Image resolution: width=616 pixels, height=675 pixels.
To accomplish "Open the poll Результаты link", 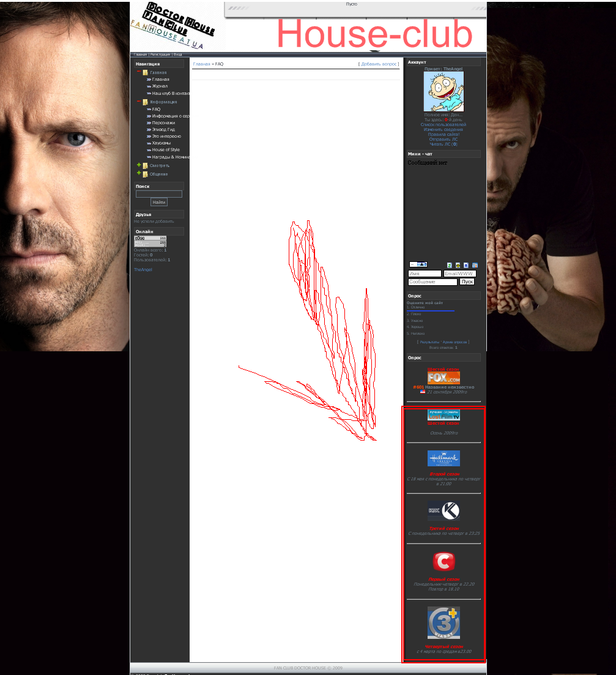I will (x=430, y=342).
